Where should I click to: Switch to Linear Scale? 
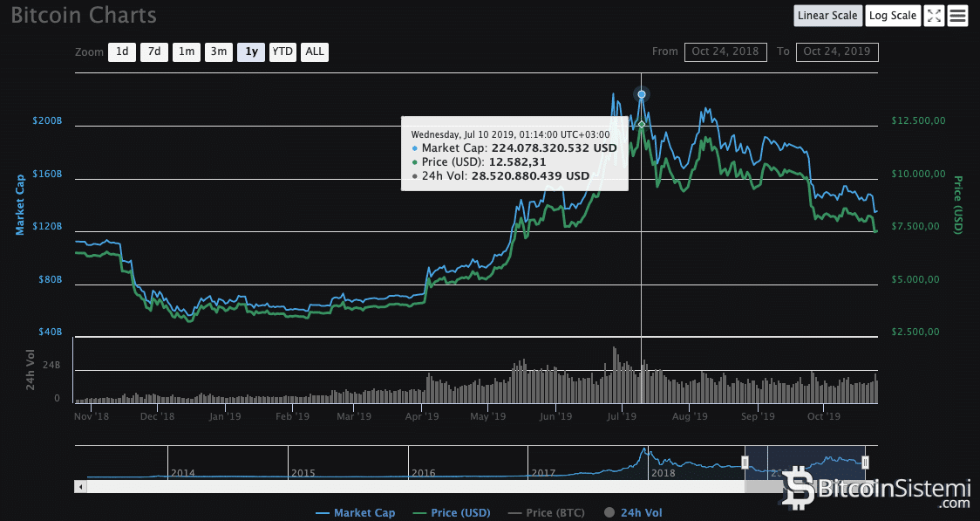[x=827, y=16]
